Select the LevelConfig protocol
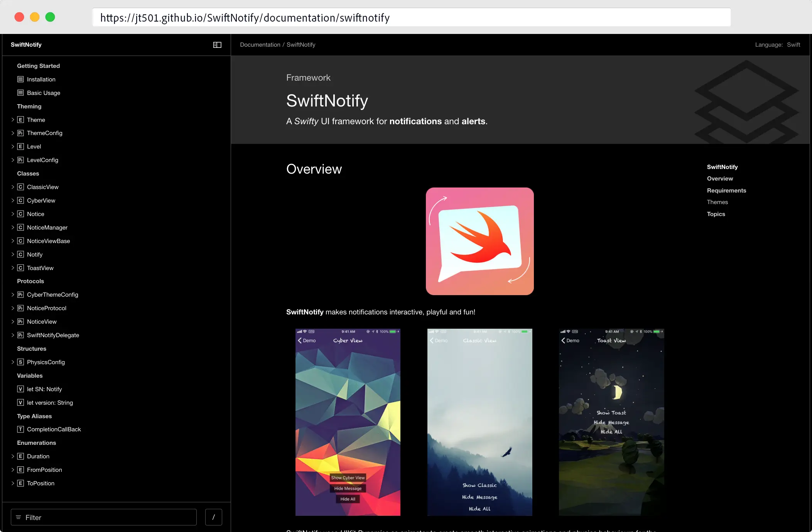This screenshot has height=532, width=812. [42, 160]
